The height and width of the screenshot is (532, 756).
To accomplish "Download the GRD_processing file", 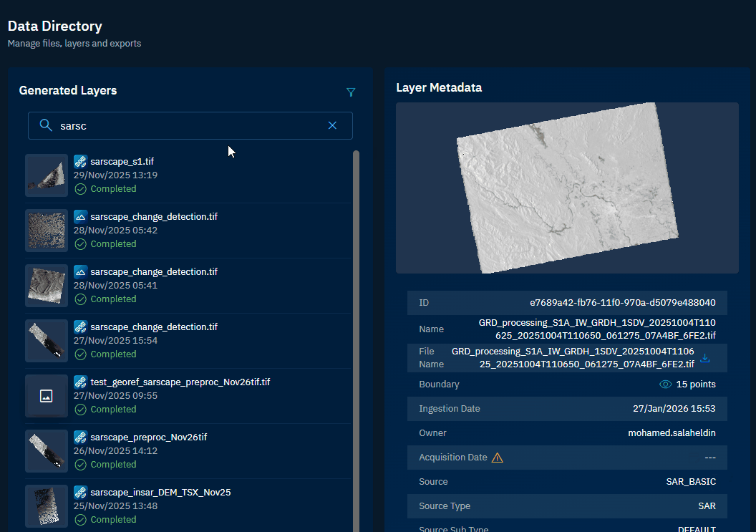I will point(705,358).
